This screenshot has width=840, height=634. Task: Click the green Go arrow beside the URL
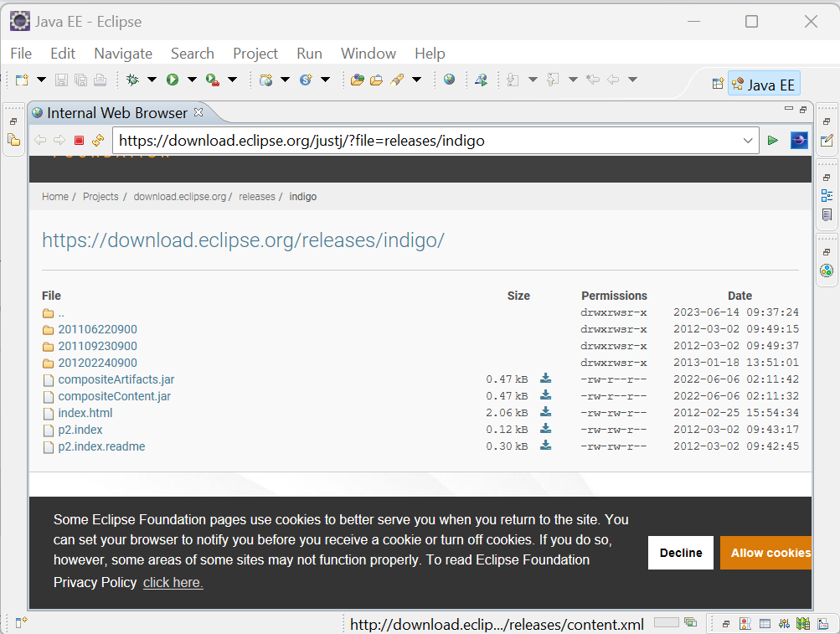[x=772, y=141]
